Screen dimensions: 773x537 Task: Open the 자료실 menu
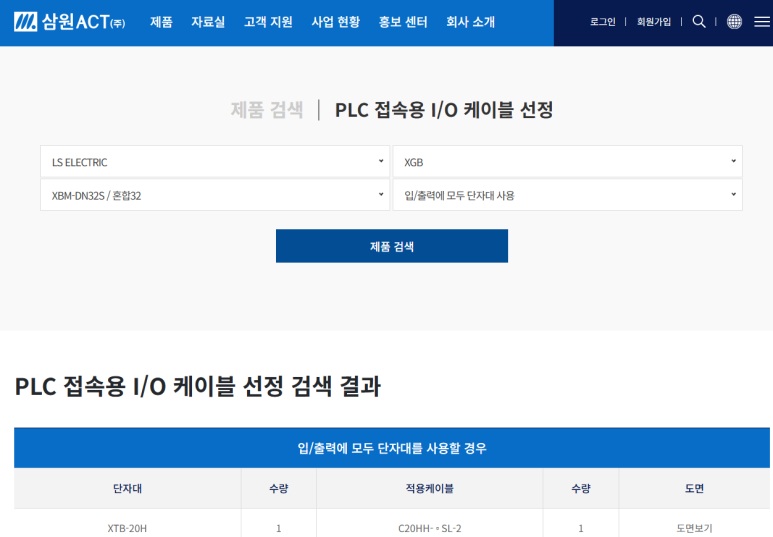click(x=208, y=22)
